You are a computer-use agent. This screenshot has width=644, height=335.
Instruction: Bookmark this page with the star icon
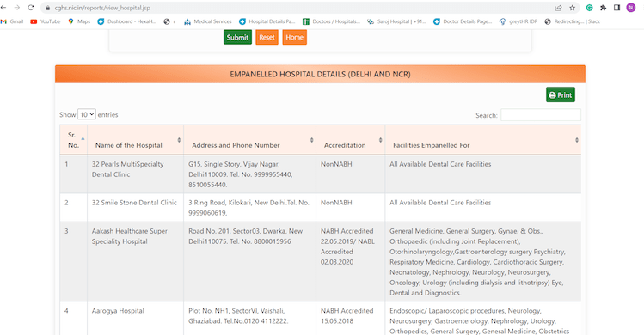tap(572, 8)
